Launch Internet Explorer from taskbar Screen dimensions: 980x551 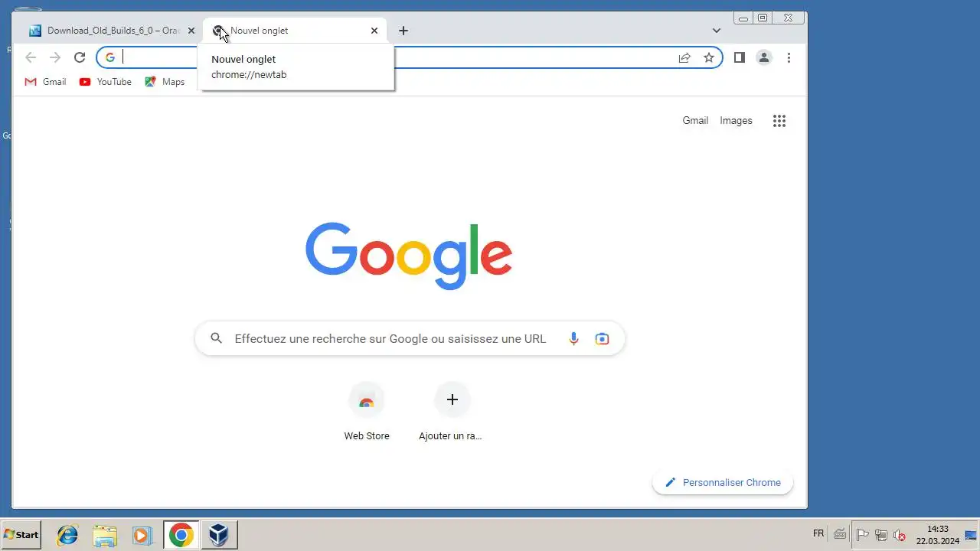click(x=67, y=535)
